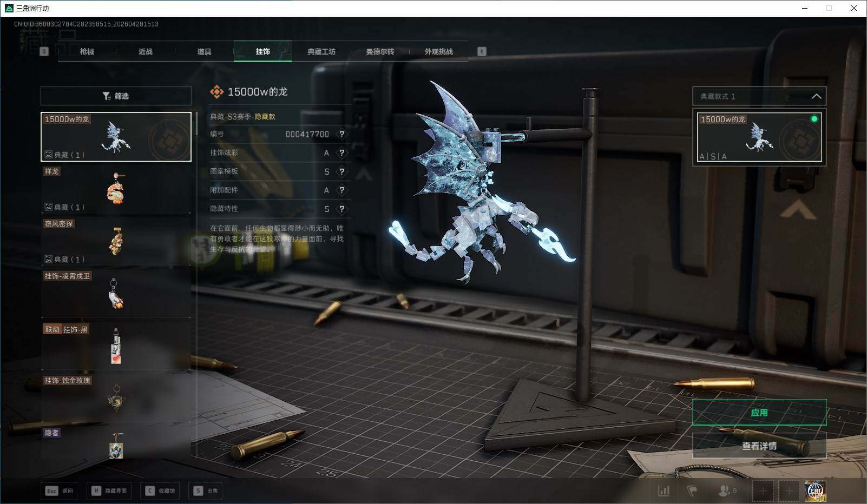Select the 道具 tab
Screen dimensions: 867x504
coord(204,51)
